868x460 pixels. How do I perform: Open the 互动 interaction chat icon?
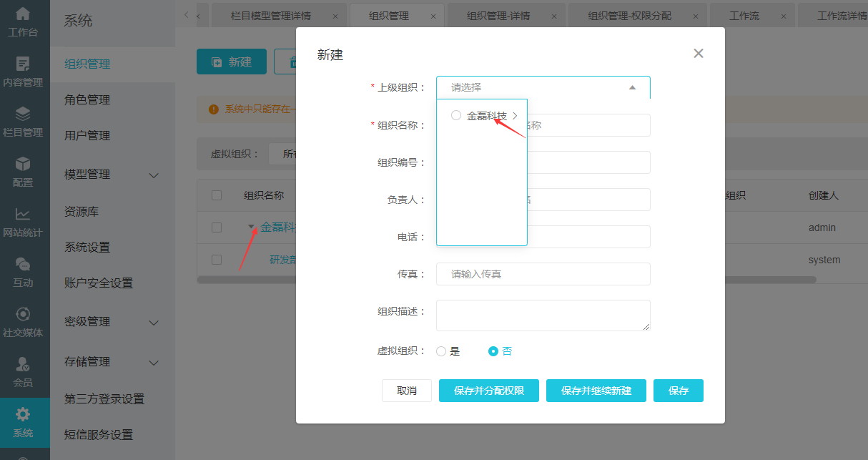23,264
